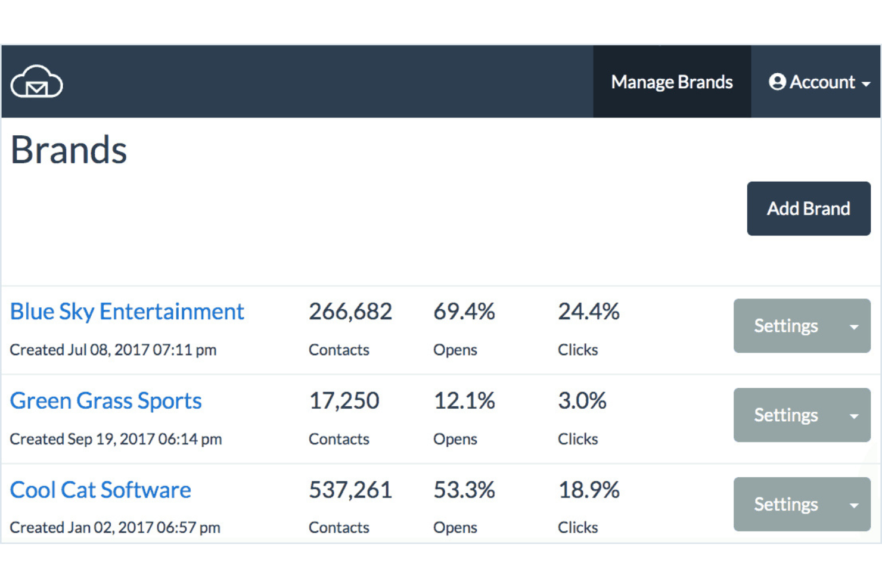The width and height of the screenshot is (882, 588).
Task: Click the 69.4% Opens metric
Action: pyautogui.click(x=464, y=311)
